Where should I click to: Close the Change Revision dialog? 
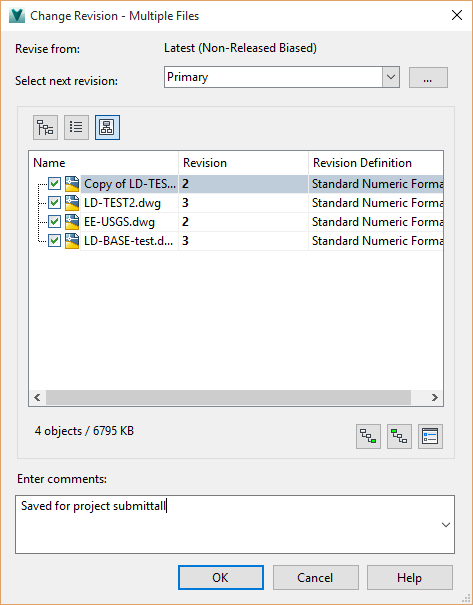(x=457, y=15)
